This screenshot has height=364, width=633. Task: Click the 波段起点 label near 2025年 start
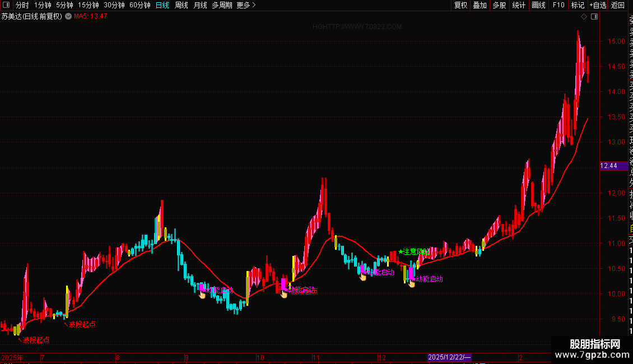[x=34, y=340]
